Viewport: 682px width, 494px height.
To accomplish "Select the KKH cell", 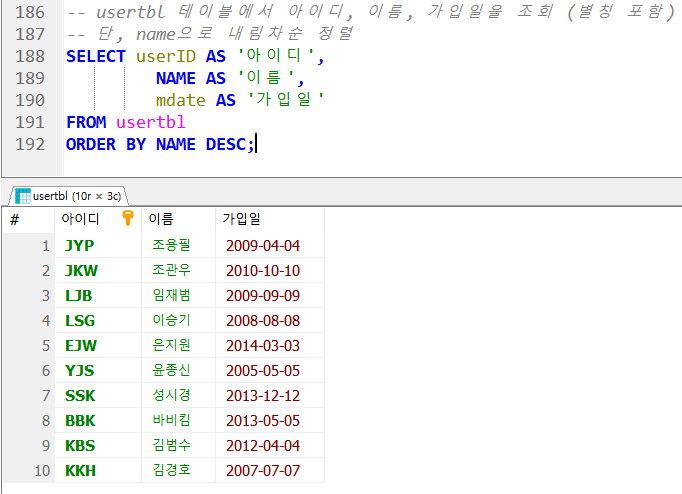I will [x=98, y=471].
